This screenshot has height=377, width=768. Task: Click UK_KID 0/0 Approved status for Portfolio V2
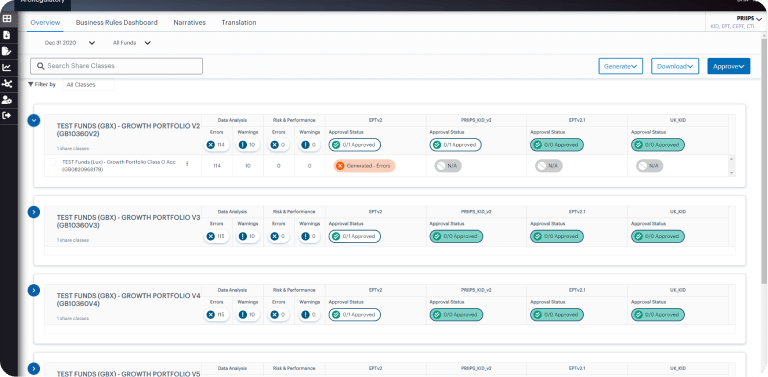click(658, 145)
